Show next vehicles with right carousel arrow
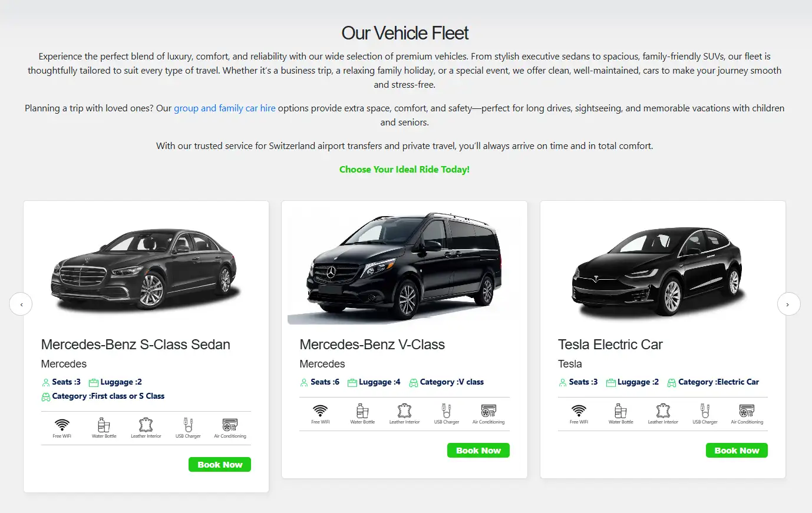The width and height of the screenshot is (812, 513). (788, 304)
